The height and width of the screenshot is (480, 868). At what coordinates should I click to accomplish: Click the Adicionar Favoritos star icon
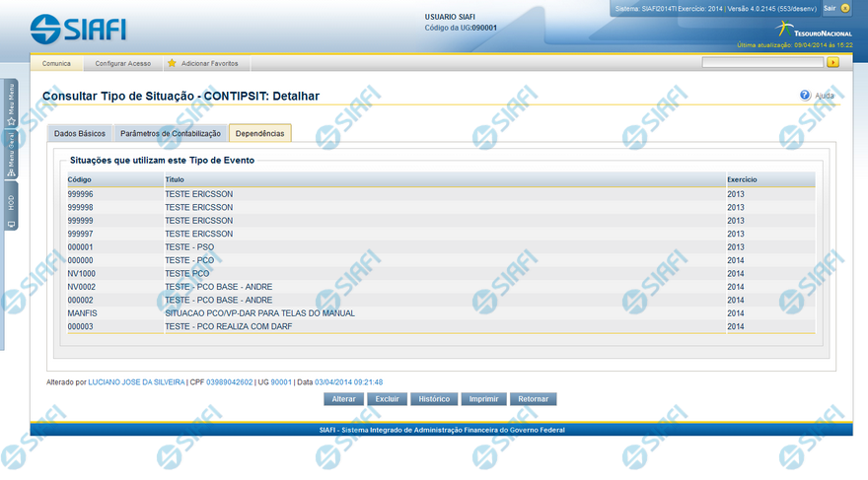(x=172, y=63)
